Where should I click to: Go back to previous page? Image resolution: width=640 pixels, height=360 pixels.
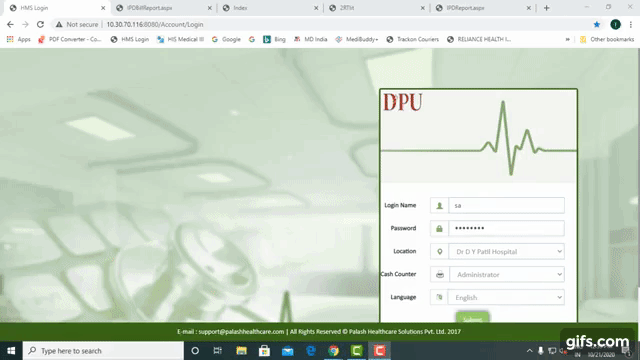click(x=10, y=24)
